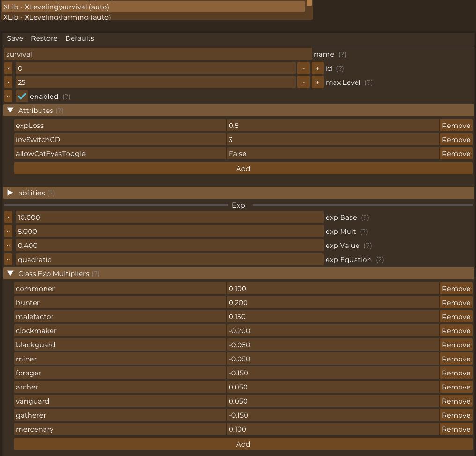Increase max Level with plus button

click(317, 82)
